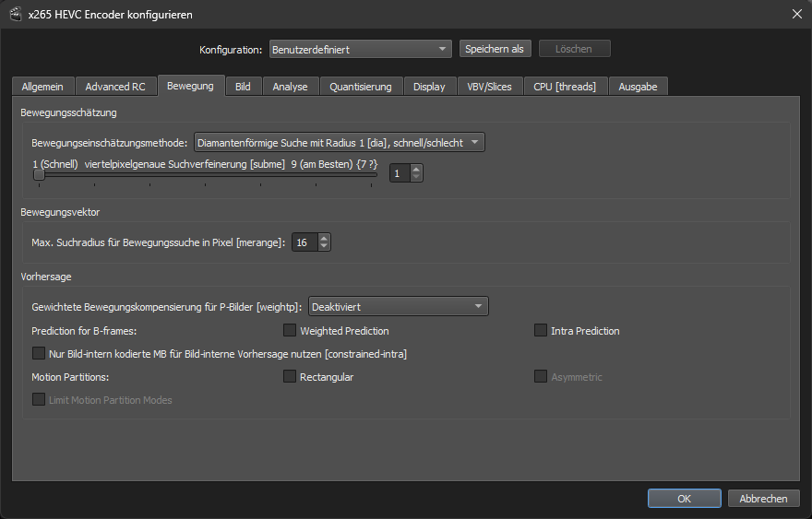The width and height of the screenshot is (812, 519).
Task: Open the Ausgabe tab
Action: [x=638, y=87]
